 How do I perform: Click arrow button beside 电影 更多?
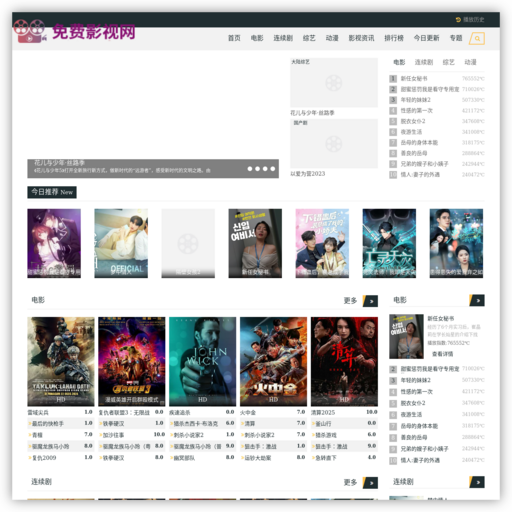[370, 301]
